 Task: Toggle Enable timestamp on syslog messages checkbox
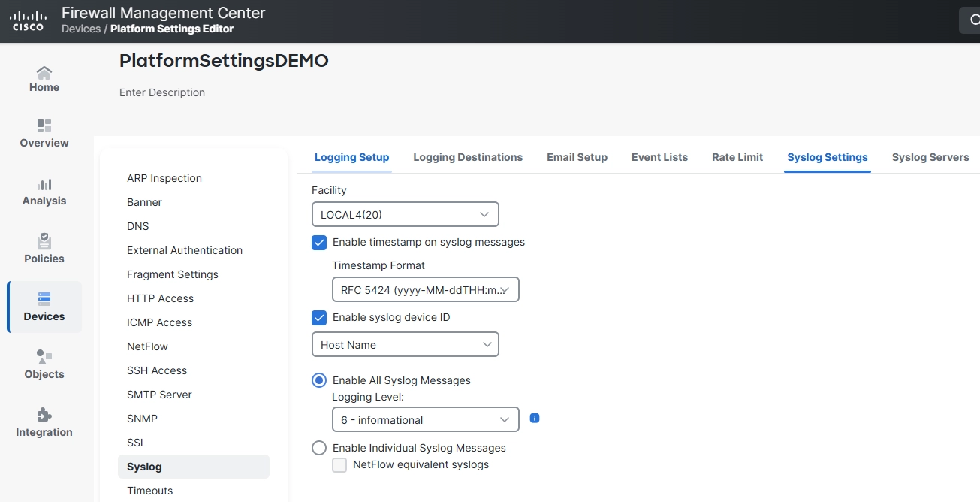click(x=319, y=243)
